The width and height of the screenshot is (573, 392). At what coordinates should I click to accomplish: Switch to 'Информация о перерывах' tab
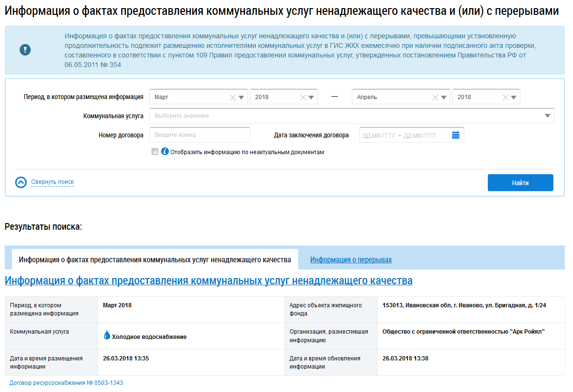[350, 260]
